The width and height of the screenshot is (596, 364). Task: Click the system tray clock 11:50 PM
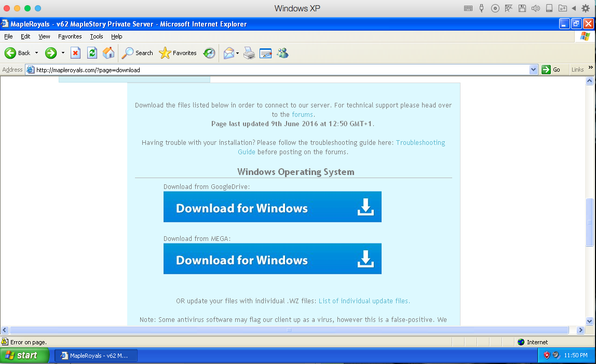tap(575, 355)
